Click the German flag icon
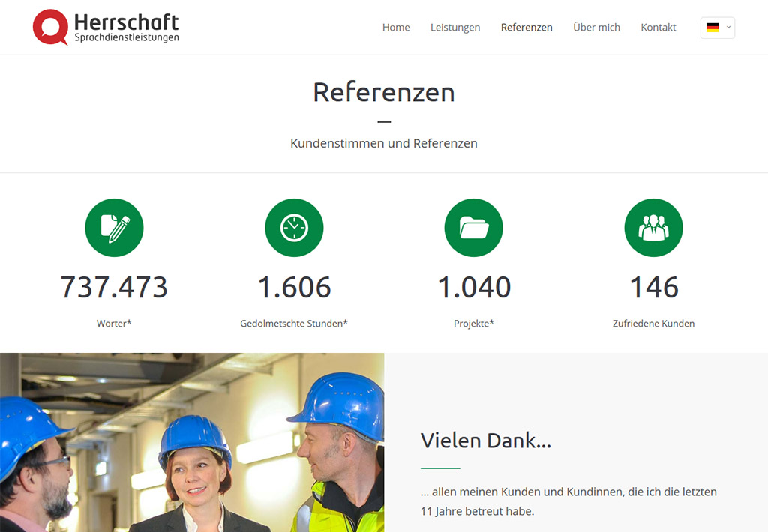768x532 pixels. 712,28
